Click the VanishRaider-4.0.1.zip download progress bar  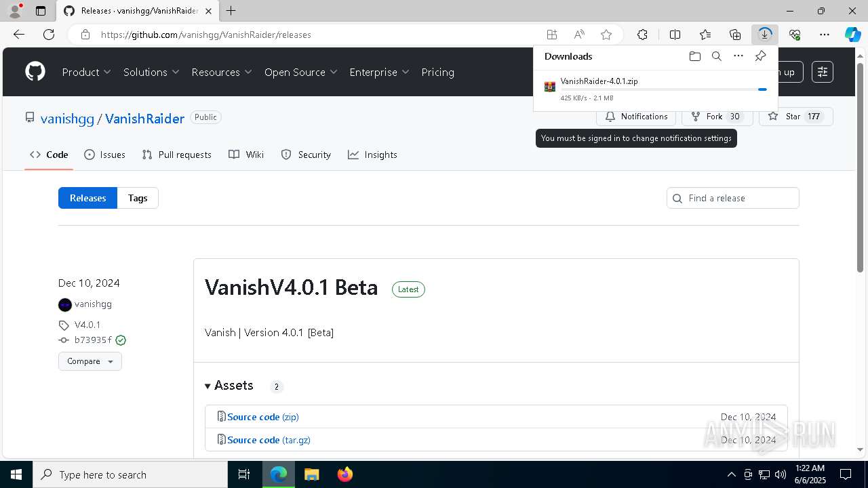[x=663, y=89]
